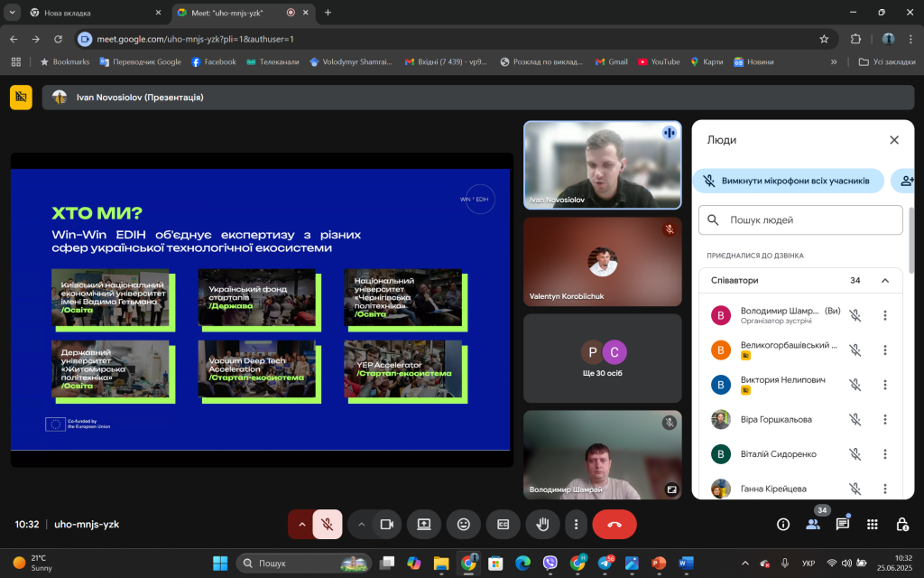Focus the Пошук людей search field

[800, 220]
